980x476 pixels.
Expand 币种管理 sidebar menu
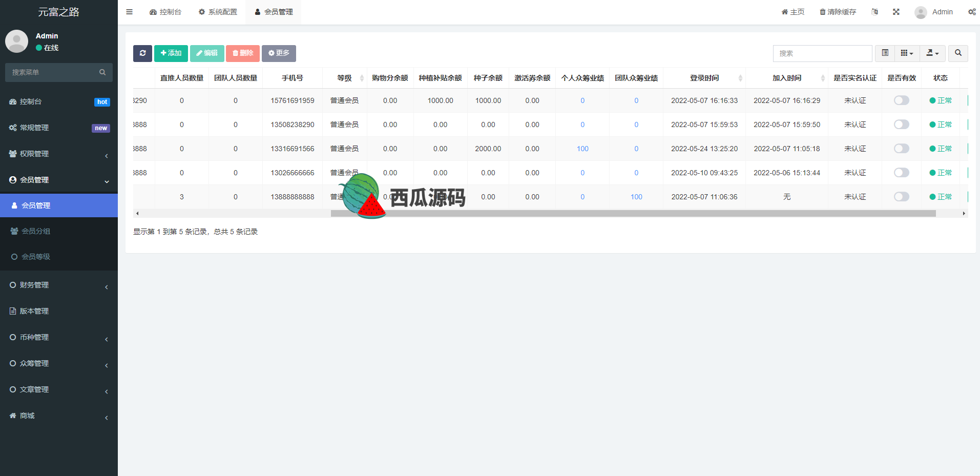coord(59,338)
